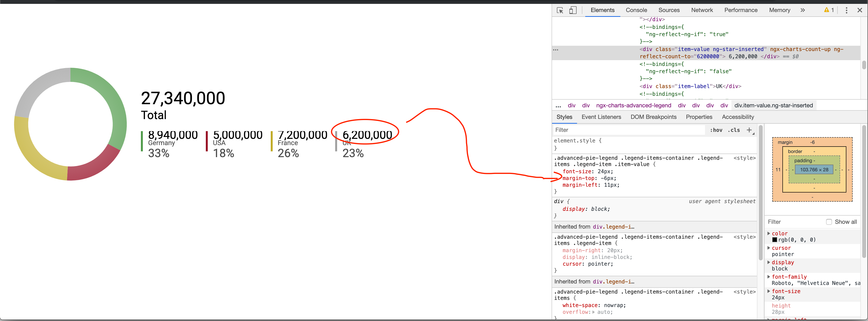Viewport: 868px width, 321px height.
Task: Expand the font-family computed property
Action: pyautogui.click(x=769, y=276)
